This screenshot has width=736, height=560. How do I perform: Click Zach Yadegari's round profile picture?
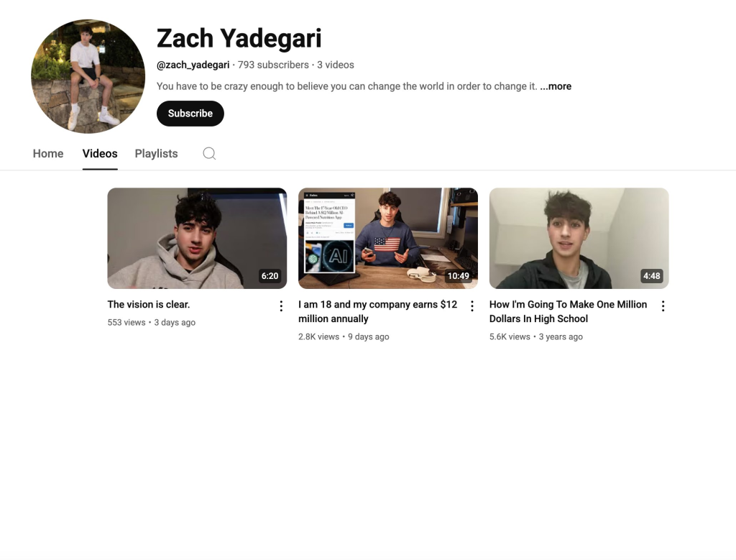[88, 76]
